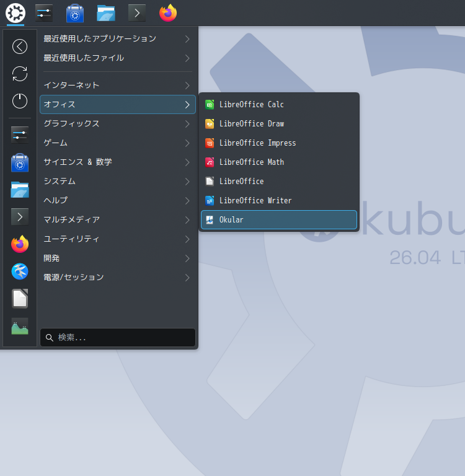Click the LibreOffice Math icon

click(210, 162)
